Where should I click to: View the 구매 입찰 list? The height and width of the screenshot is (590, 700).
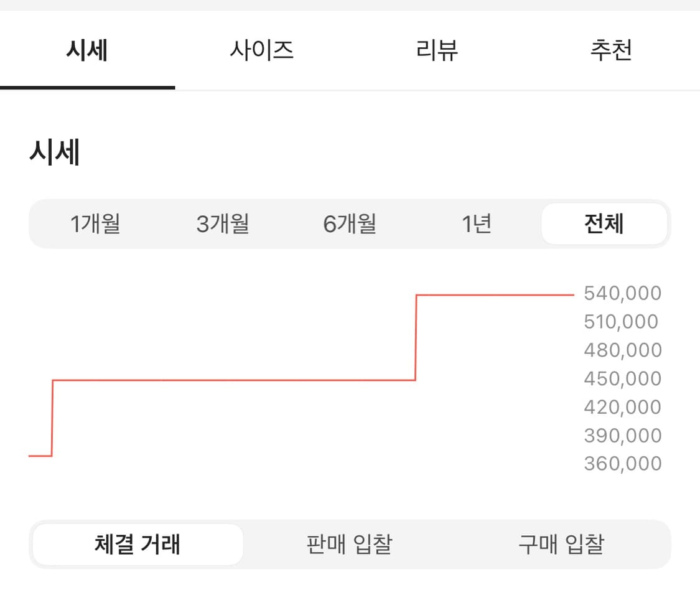(561, 545)
